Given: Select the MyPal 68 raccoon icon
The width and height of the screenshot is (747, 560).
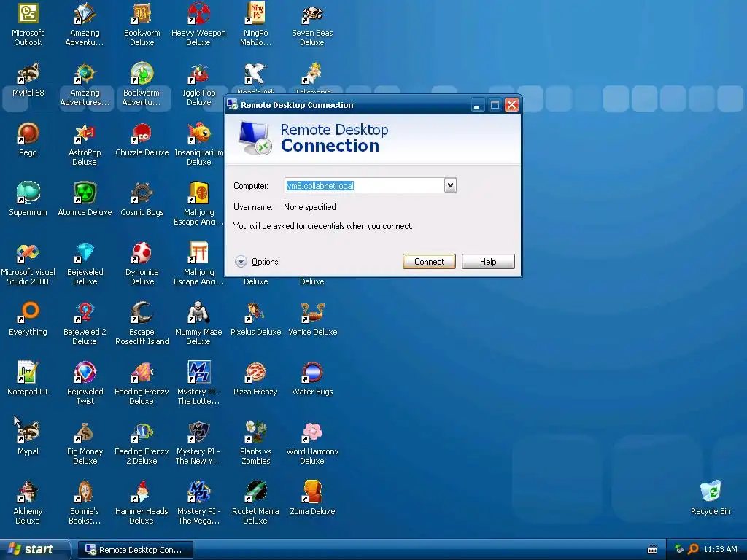Looking at the screenshot, I should coord(28,74).
